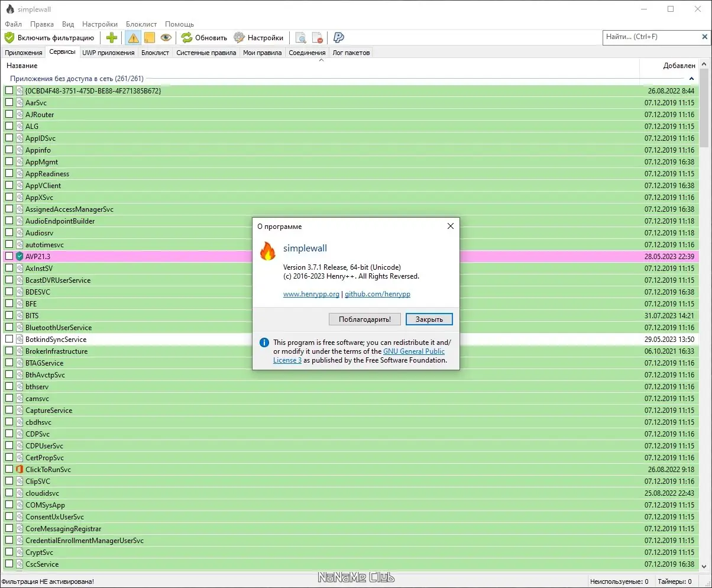
Task: Open Настройки gear toolbar button
Action: click(258, 37)
